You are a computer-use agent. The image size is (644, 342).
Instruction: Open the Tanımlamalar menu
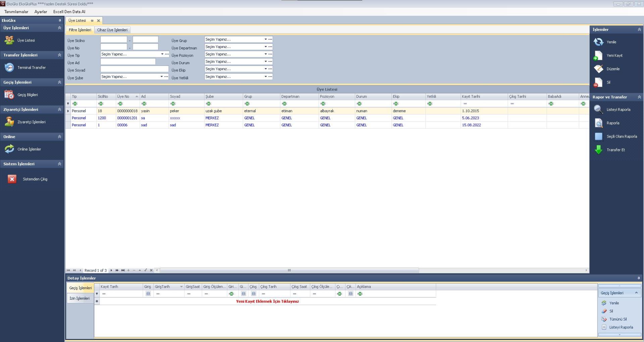pos(16,12)
